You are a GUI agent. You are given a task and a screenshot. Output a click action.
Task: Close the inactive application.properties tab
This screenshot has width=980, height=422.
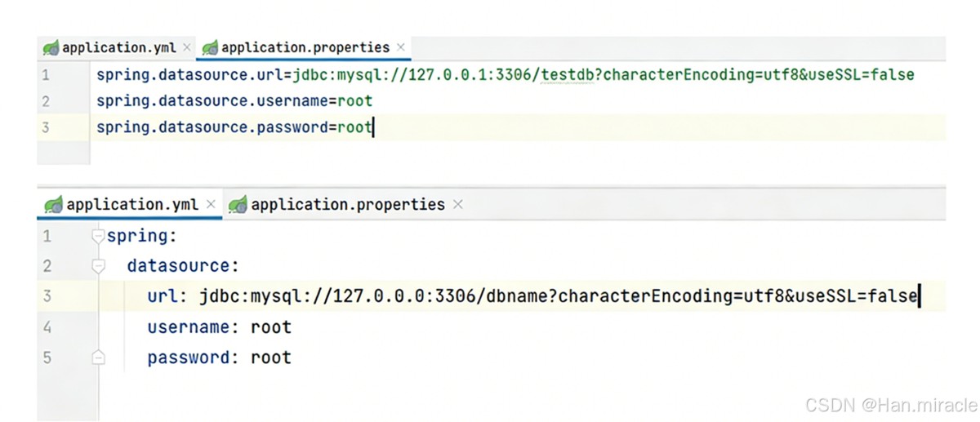tap(457, 204)
